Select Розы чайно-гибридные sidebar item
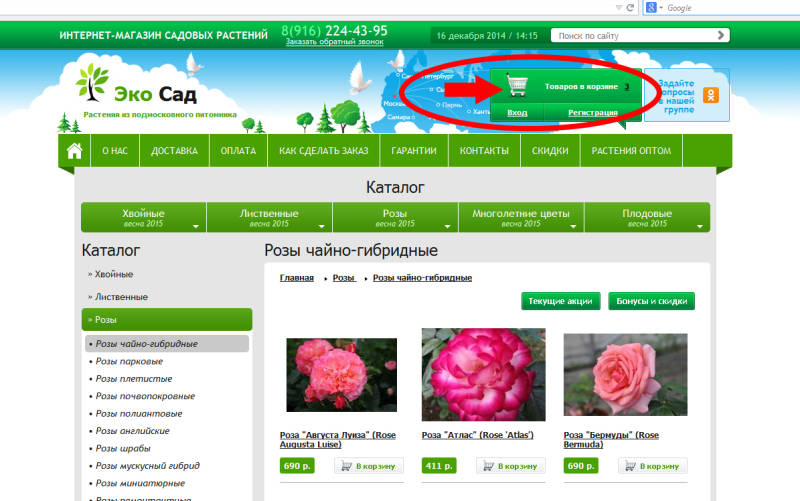Image resolution: width=800 pixels, height=501 pixels. pos(167,344)
